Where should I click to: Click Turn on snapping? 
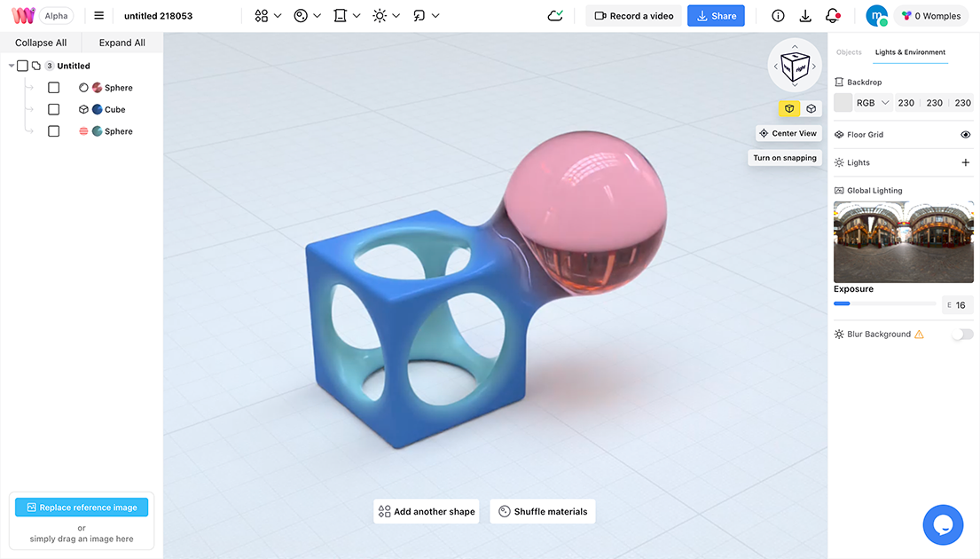[785, 158]
